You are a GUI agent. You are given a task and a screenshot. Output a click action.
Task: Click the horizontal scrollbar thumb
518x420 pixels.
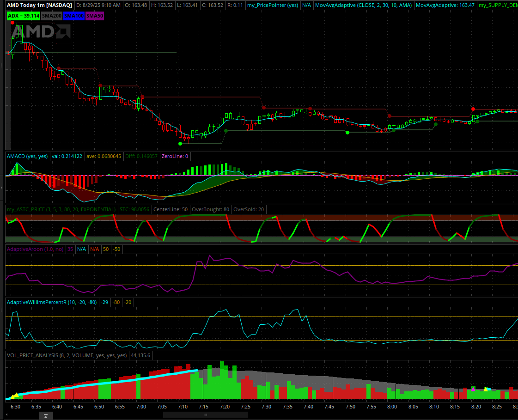tap(205, 415)
